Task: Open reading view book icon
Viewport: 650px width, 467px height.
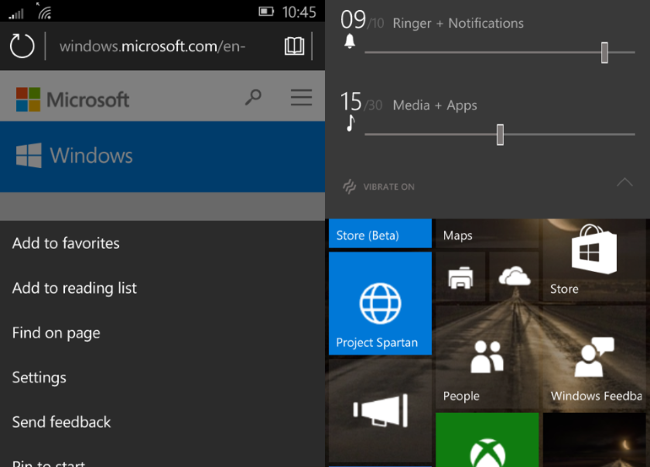Action: tap(294, 46)
